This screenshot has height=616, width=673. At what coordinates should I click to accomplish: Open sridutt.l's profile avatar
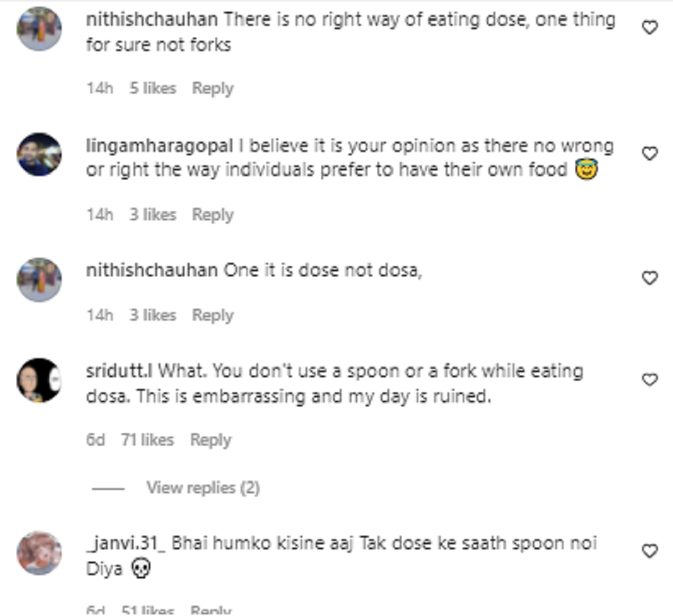click(x=39, y=380)
